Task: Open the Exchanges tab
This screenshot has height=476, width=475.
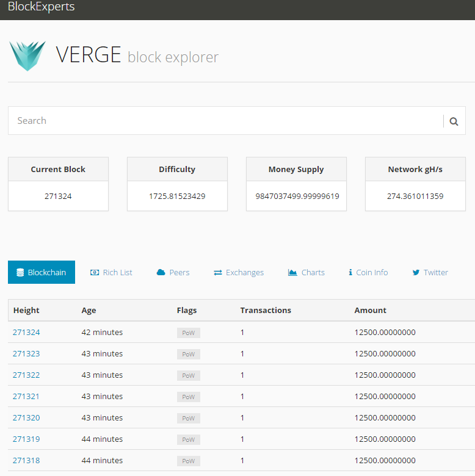Action: point(239,272)
